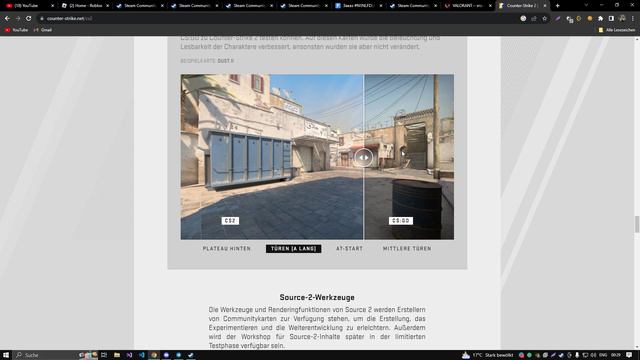Open Visual Studio from the taskbar
Image resolution: width=640 pixels, height=360 pixels.
click(129, 355)
